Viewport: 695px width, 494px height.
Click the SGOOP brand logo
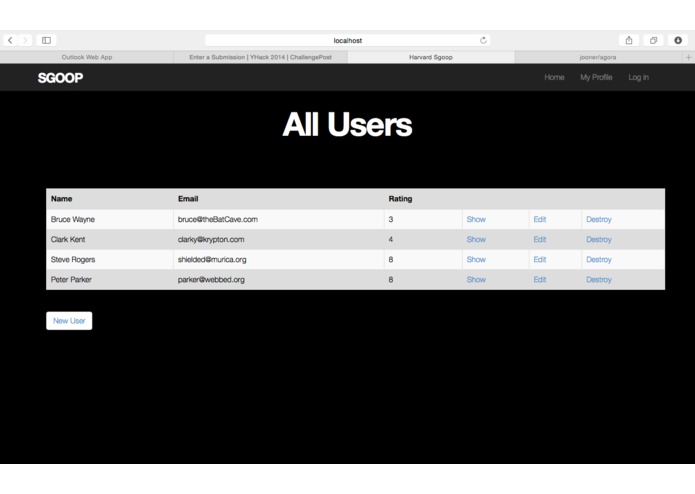(x=60, y=78)
